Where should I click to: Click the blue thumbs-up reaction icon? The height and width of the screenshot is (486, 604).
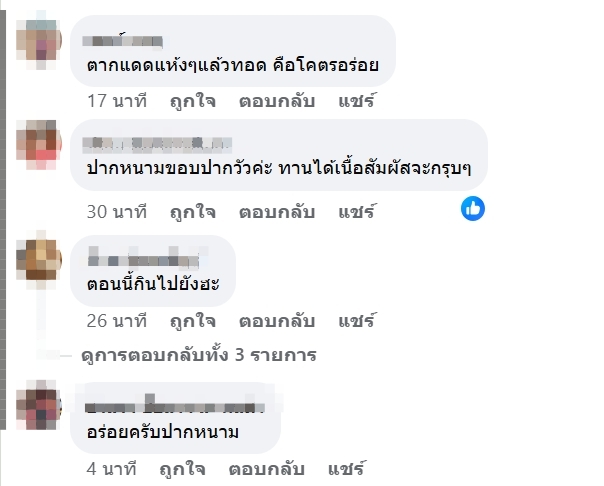[x=473, y=209]
